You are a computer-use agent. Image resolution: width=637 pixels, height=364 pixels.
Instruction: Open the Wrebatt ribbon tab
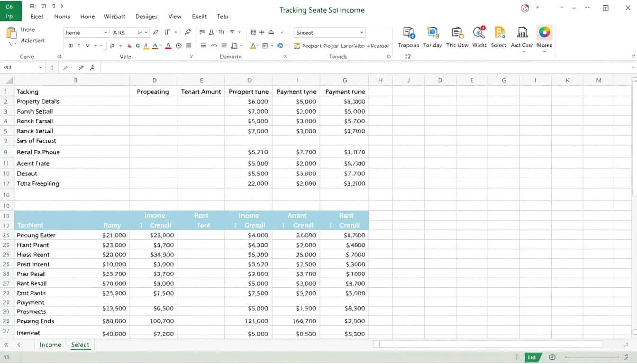pyautogui.click(x=115, y=16)
